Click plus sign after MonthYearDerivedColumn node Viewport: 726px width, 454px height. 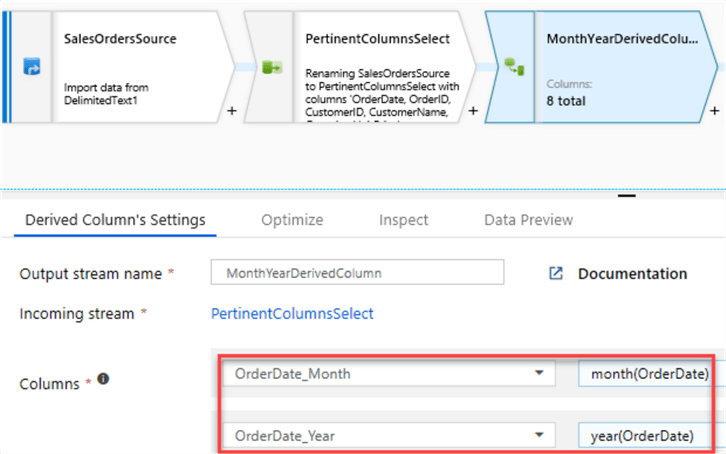click(714, 111)
